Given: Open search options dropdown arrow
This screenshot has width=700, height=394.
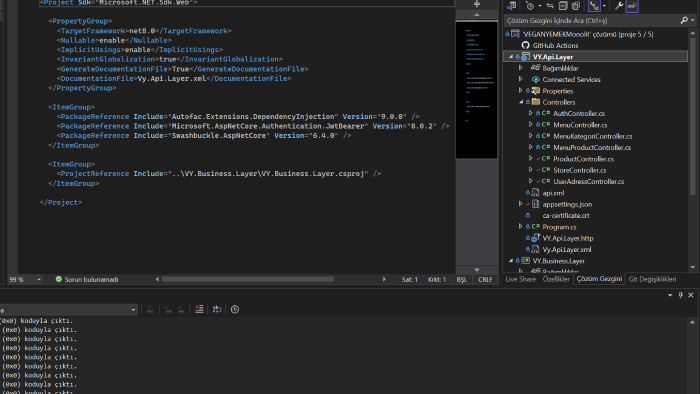Looking at the screenshot, I should coord(692,21).
